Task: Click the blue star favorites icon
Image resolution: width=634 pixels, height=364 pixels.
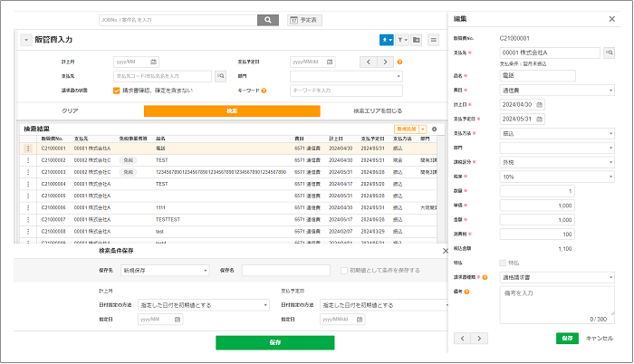Action: click(387, 40)
